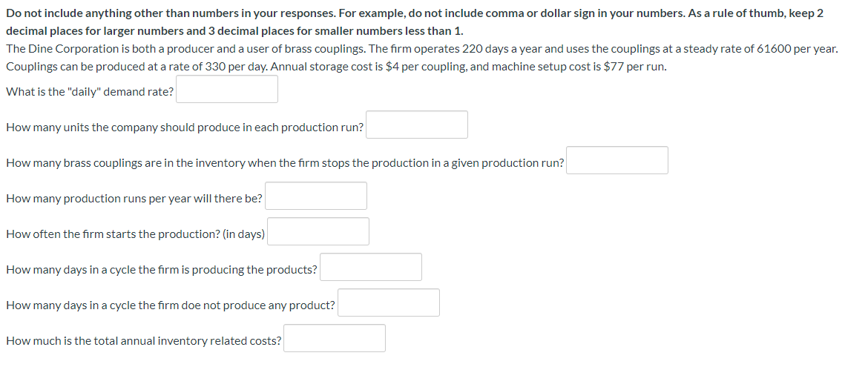Click the 'What is the "daily" demand rate?' question text
868x367 pixels.
[90, 92]
